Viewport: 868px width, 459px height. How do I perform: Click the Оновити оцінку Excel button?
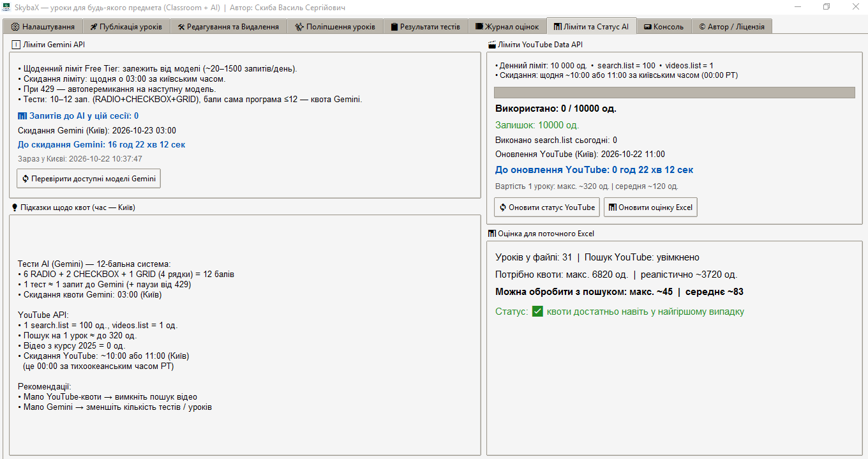[x=650, y=207]
